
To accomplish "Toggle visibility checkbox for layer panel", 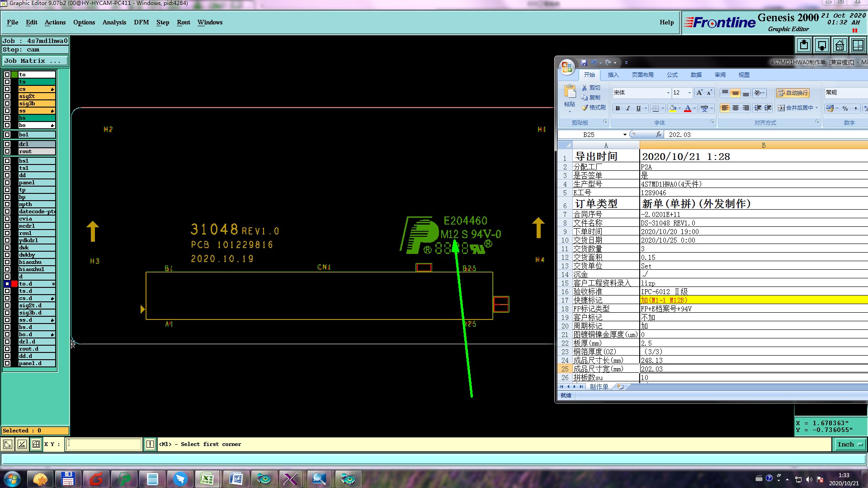I will coord(7,183).
